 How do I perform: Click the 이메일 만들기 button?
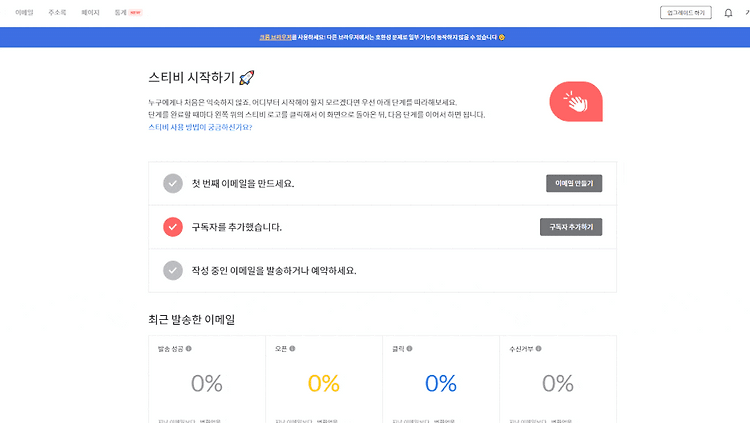pyautogui.click(x=574, y=183)
